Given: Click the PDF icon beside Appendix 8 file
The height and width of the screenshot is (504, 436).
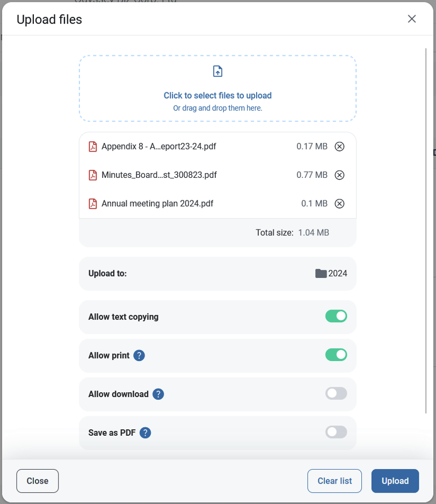Looking at the screenshot, I should 93,146.
